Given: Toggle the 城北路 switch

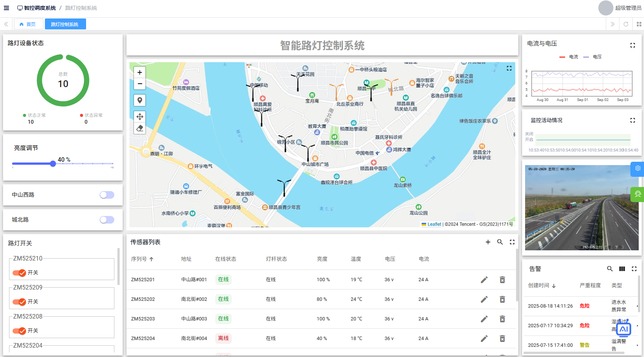Looking at the screenshot, I should (x=107, y=220).
